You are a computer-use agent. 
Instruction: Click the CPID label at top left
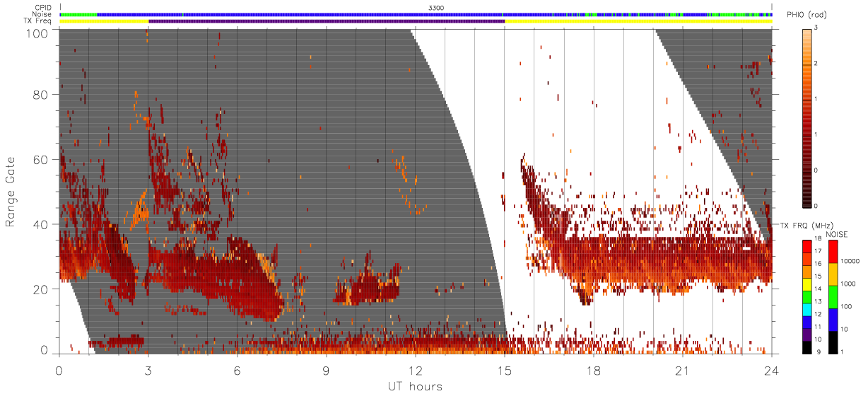coord(42,8)
